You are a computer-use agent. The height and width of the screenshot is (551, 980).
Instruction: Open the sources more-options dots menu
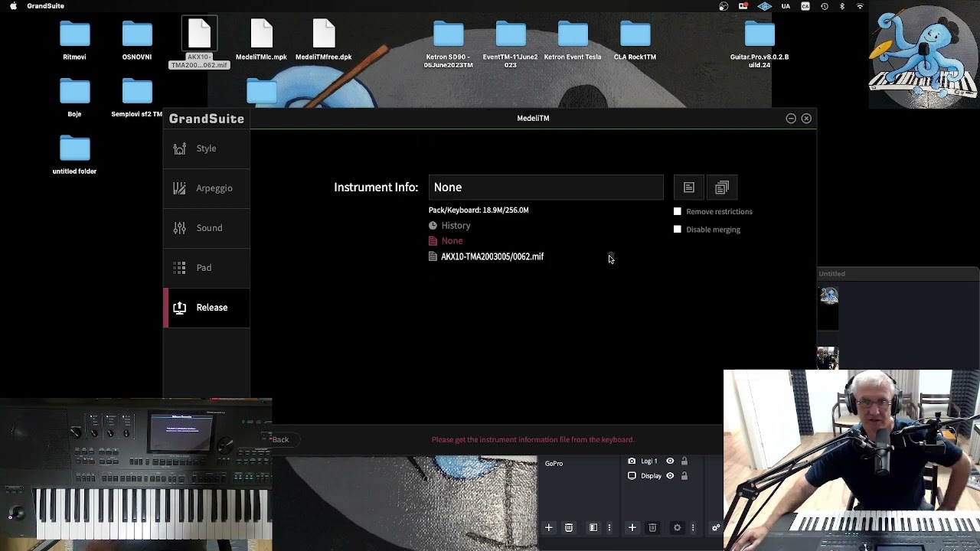pyautogui.click(x=693, y=527)
